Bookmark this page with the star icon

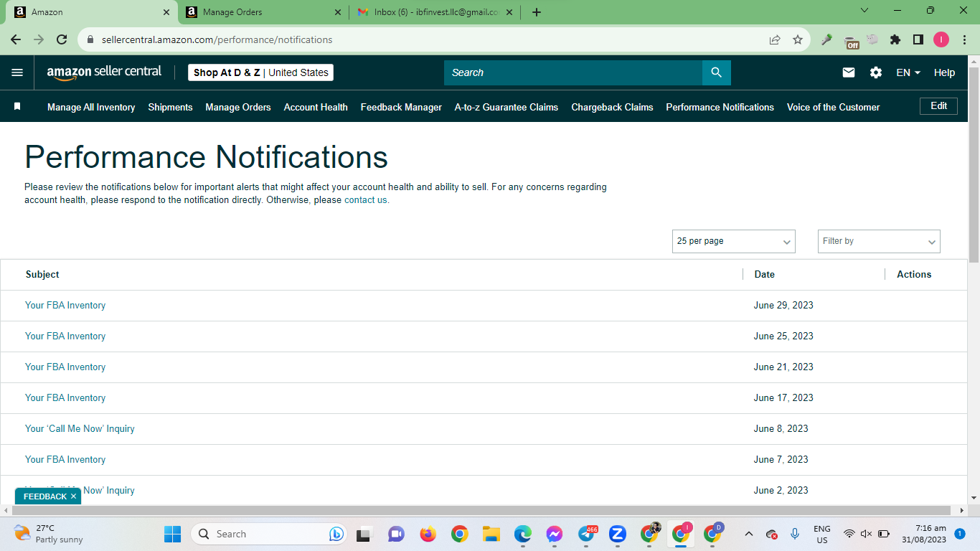798,40
